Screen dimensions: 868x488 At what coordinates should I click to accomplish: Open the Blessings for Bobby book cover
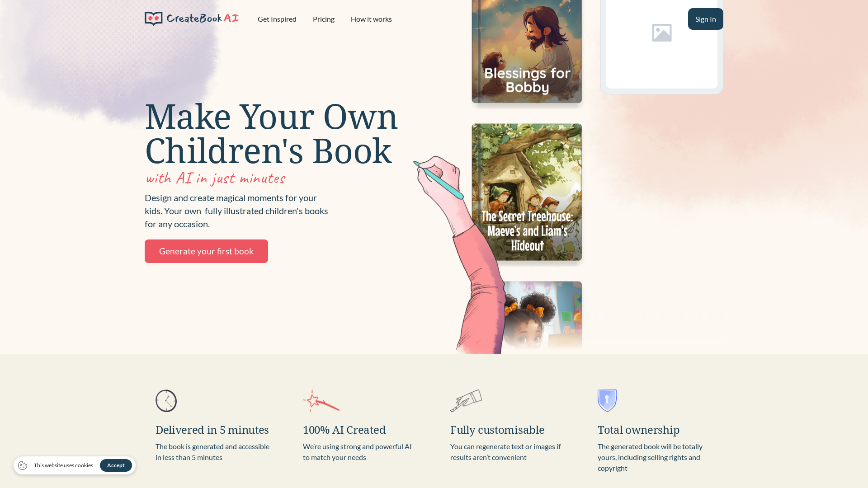point(527,52)
